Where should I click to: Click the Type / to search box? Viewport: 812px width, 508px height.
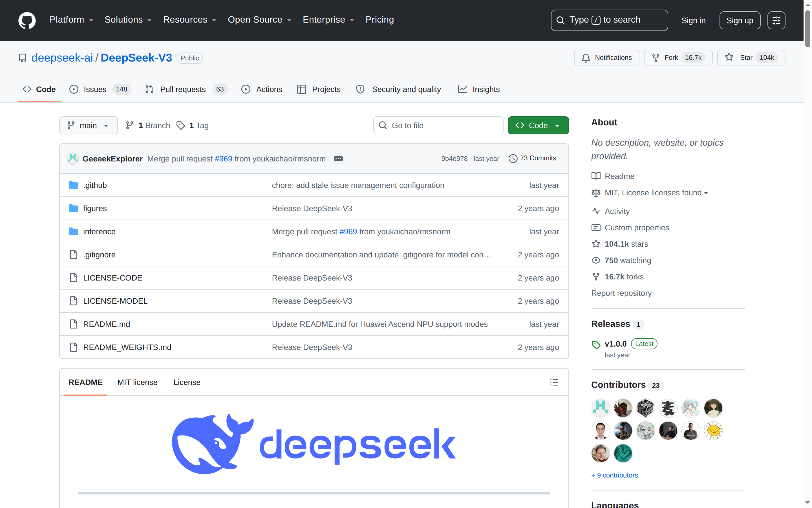[609, 20]
